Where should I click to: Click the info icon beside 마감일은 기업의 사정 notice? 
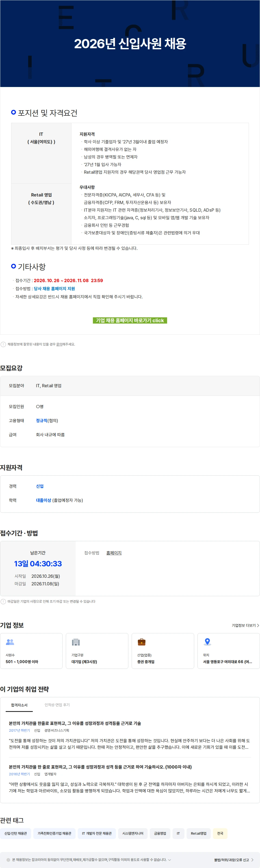point(3,601)
